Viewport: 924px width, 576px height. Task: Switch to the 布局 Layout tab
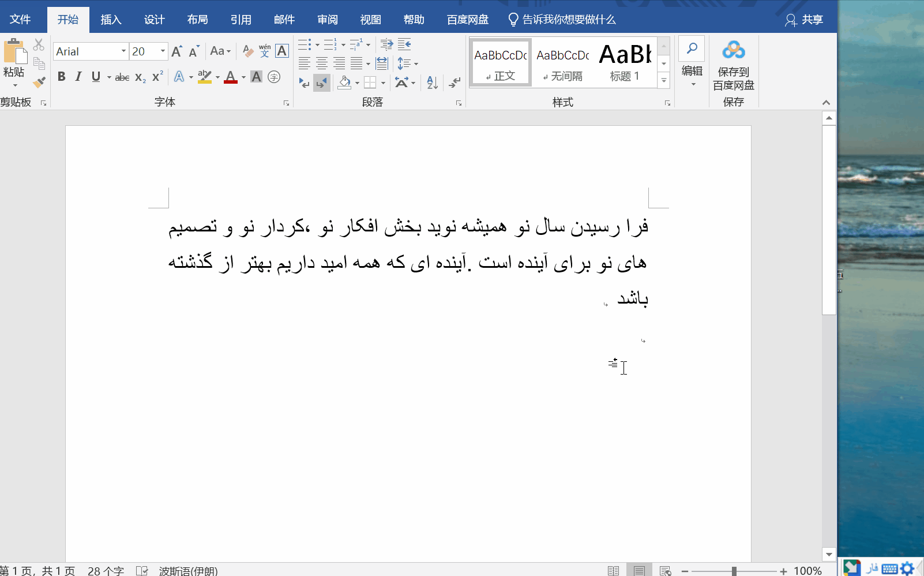(x=197, y=20)
